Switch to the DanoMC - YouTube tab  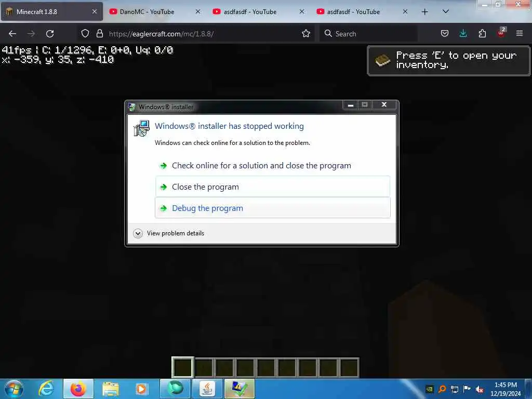tap(155, 12)
